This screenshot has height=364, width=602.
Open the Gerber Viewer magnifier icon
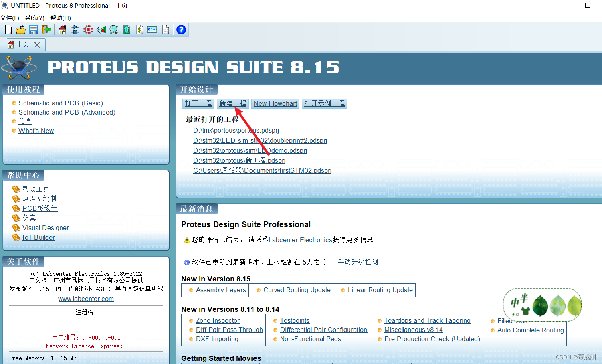click(x=114, y=30)
